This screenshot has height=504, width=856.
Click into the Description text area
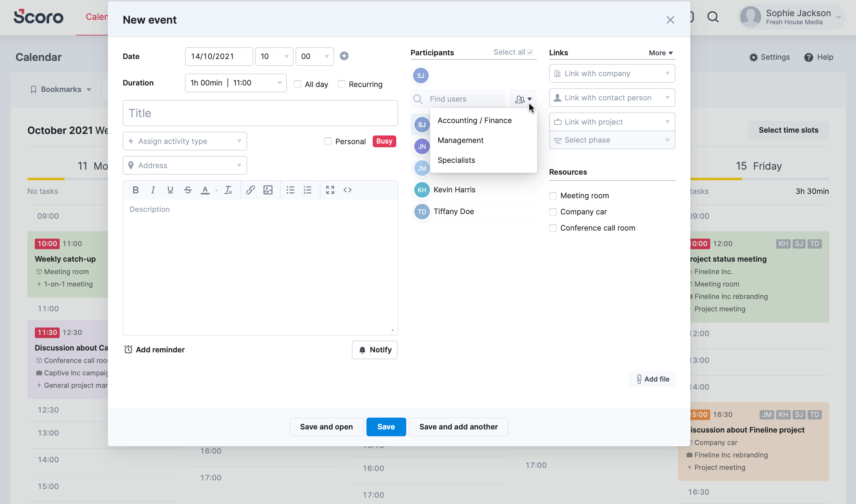260,267
